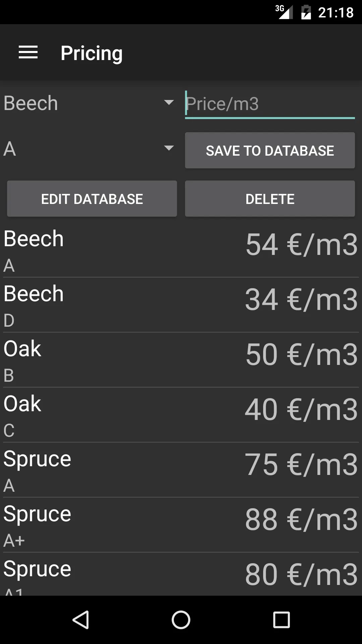Select the Oak grade C 40 €/m3 entry

point(181,415)
